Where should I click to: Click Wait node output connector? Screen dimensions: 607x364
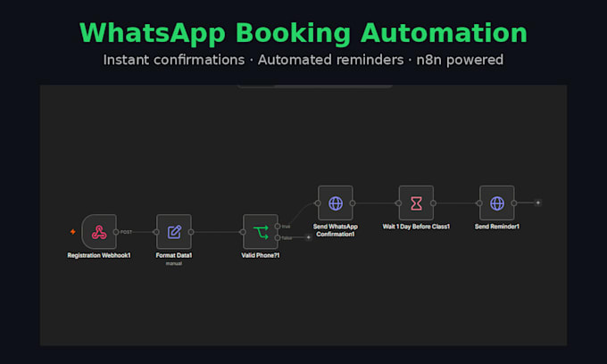433,203
